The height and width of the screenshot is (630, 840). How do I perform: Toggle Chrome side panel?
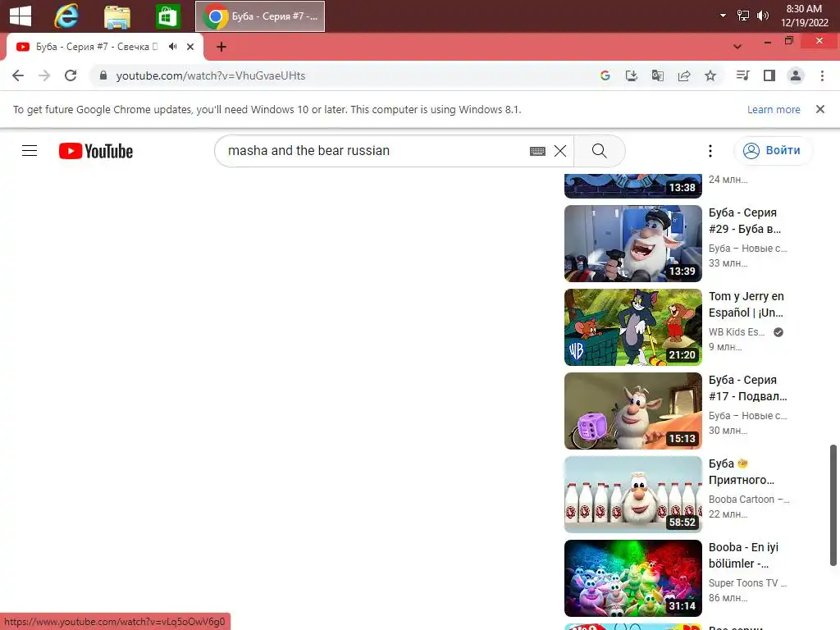(769, 75)
